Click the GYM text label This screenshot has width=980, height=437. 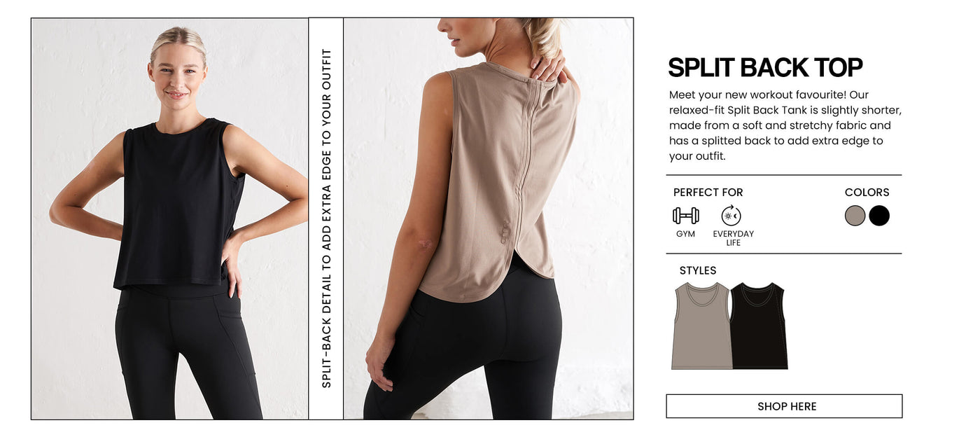tap(685, 234)
